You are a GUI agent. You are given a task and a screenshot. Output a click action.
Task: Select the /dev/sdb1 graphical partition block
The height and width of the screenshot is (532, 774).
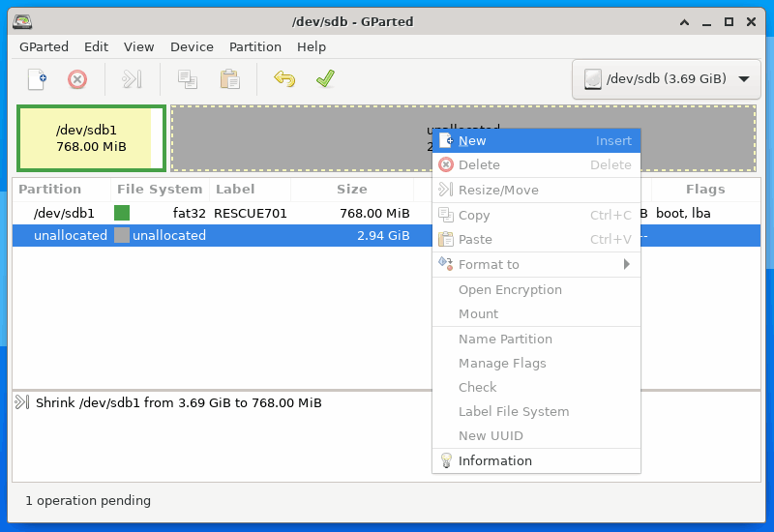pos(91,138)
